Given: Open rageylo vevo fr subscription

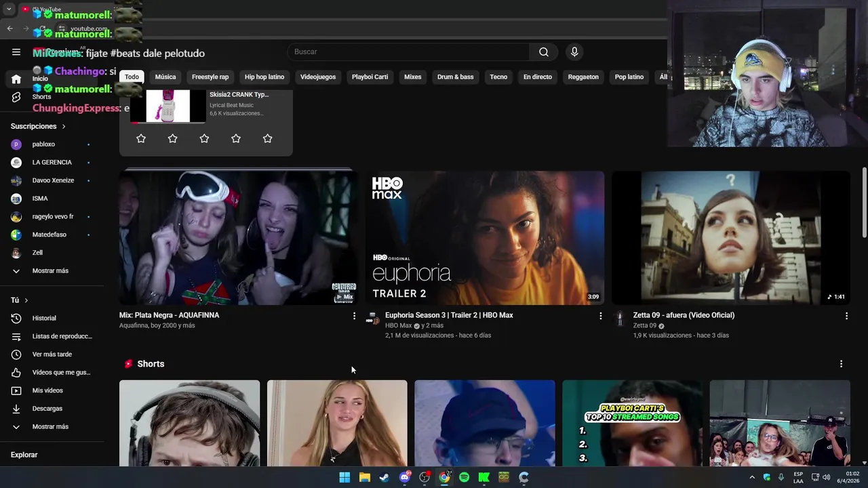Looking at the screenshot, I should coord(51,216).
